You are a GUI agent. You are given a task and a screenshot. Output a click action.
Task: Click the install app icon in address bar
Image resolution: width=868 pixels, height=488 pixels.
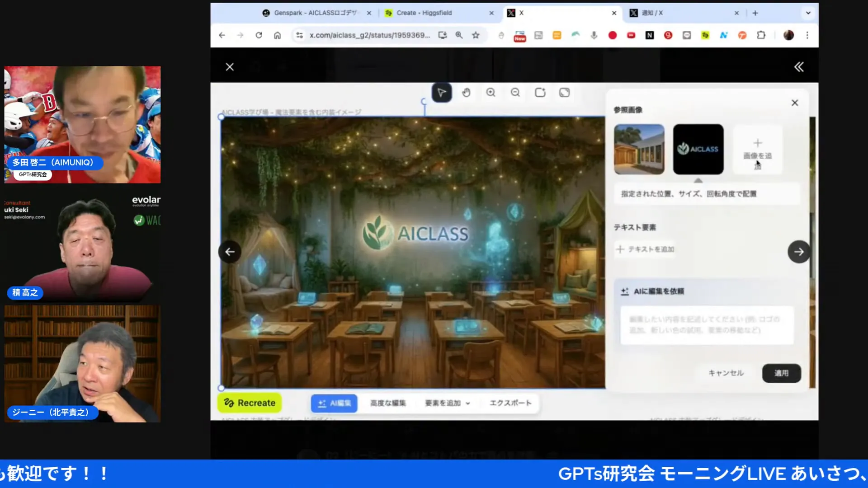coord(442,35)
